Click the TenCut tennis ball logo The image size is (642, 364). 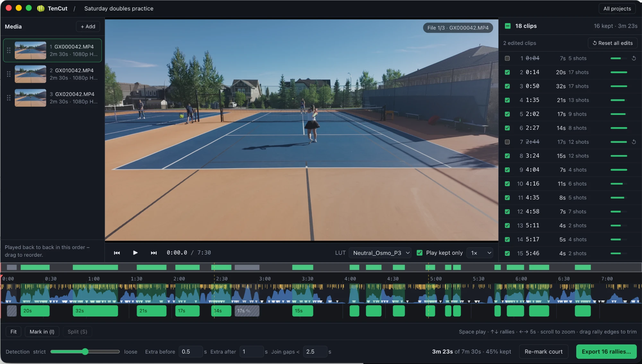[x=41, y=8]
